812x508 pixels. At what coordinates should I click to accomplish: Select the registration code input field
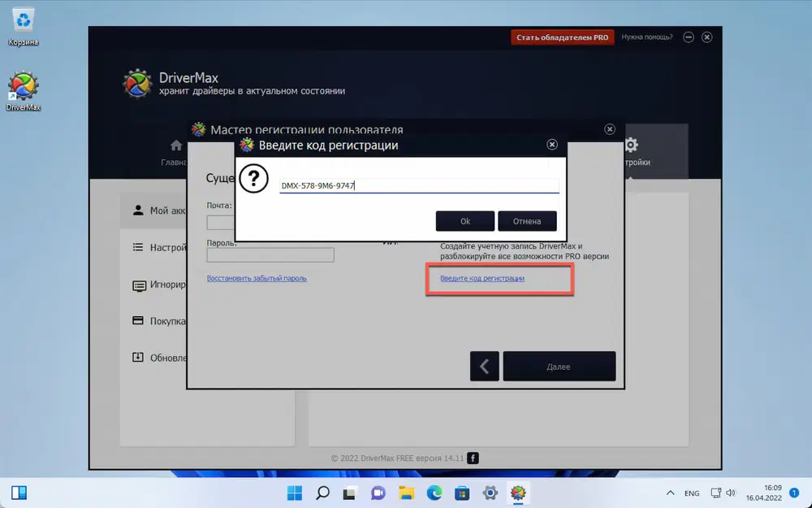coord(419,184)
